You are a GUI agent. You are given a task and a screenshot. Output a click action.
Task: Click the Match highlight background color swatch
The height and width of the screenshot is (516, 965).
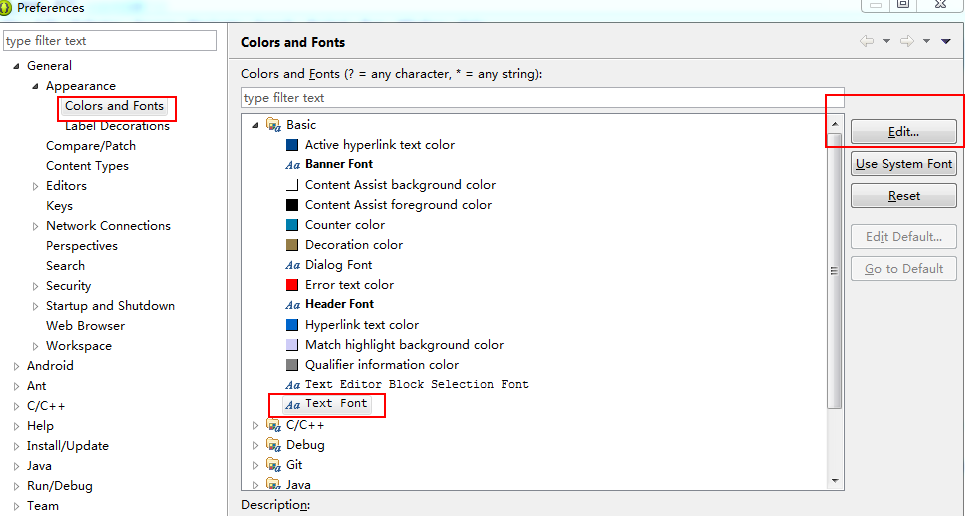click(292, 345)
